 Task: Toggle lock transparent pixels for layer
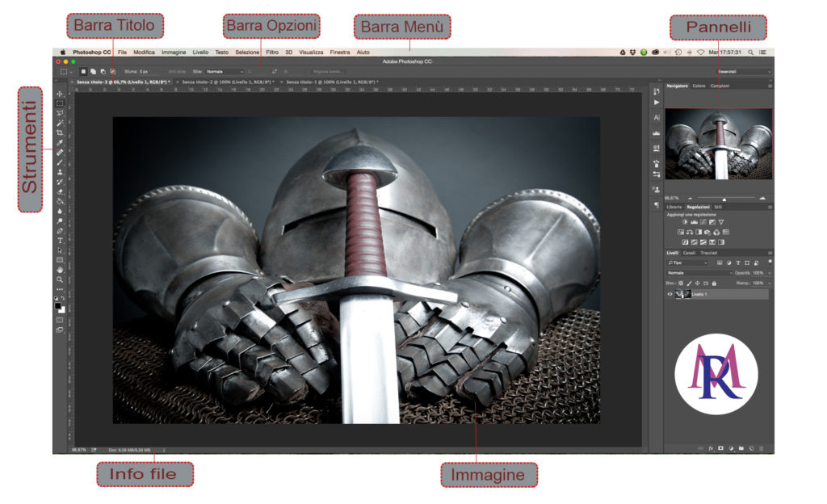681,283
